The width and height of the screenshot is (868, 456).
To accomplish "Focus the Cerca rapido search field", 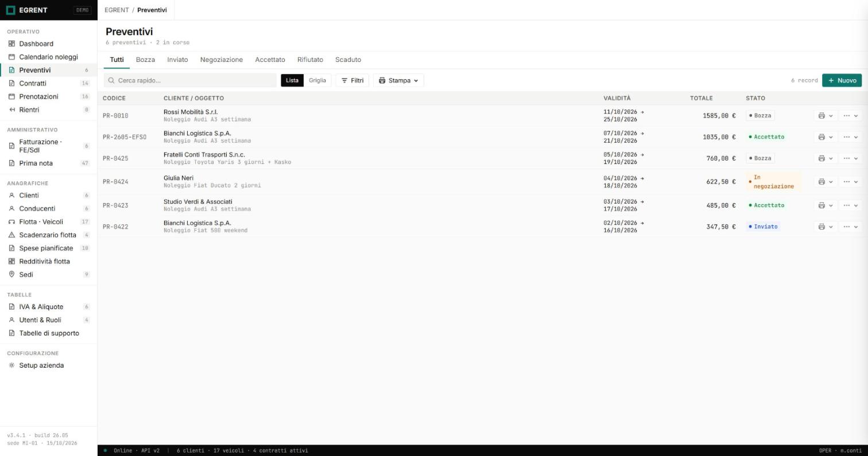I will click(x=190, y=80).
